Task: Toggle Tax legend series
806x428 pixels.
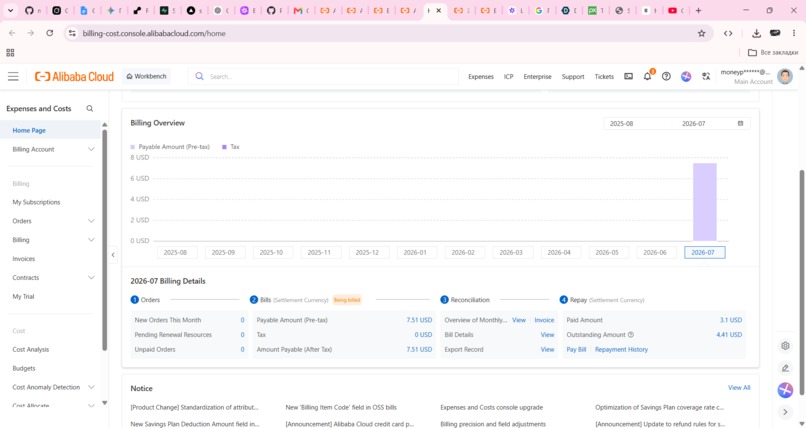Action: [231, 147]
